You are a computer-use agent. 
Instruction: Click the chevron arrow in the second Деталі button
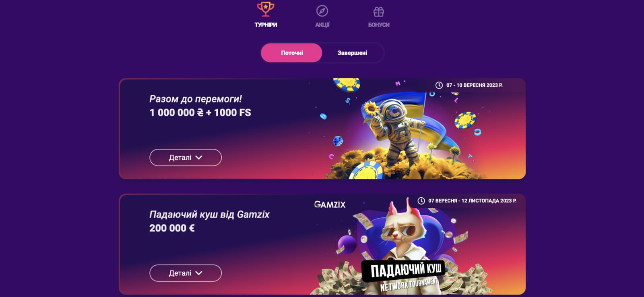(x=199, y=273)
